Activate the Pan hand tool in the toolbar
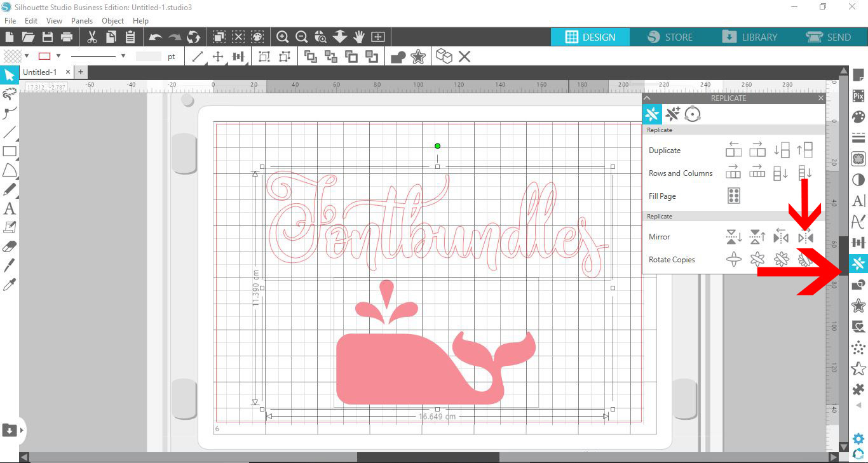Image resolution: width=868 pixels, height=463 pixels. point(359,37)
